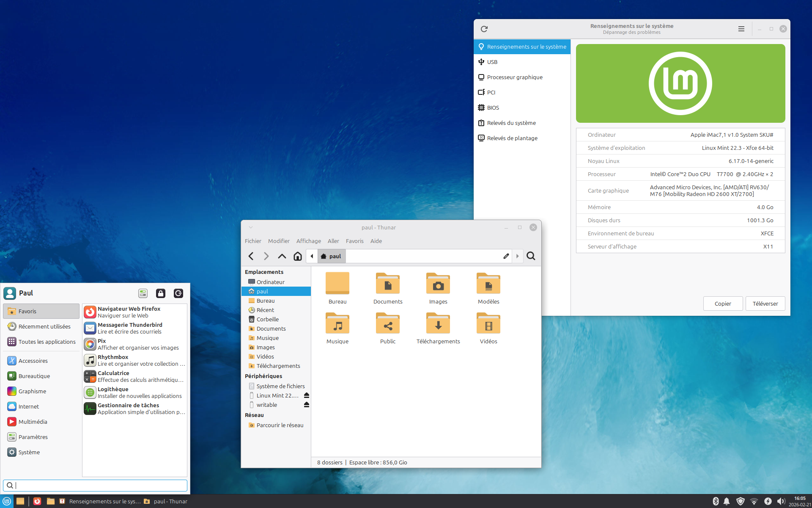Go to home folder in Thunar toolbar
Screen dimensions: 812x508
pos(298,256)
